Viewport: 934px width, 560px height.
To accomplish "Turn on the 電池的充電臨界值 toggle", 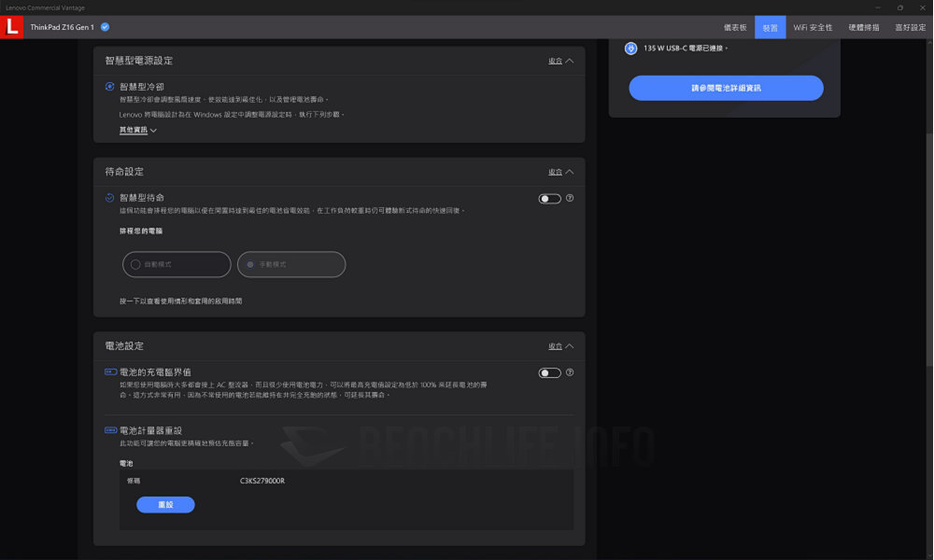I will (549, 372).
